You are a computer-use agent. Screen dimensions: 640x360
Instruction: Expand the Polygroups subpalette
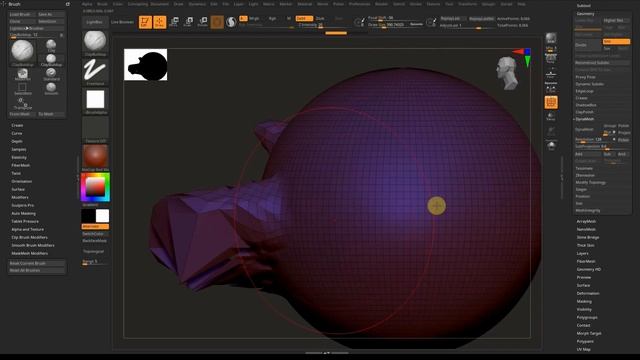coord(587,318)
